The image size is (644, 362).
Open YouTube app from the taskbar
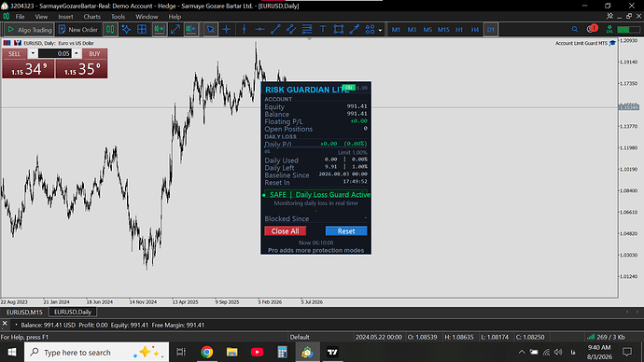257,352
